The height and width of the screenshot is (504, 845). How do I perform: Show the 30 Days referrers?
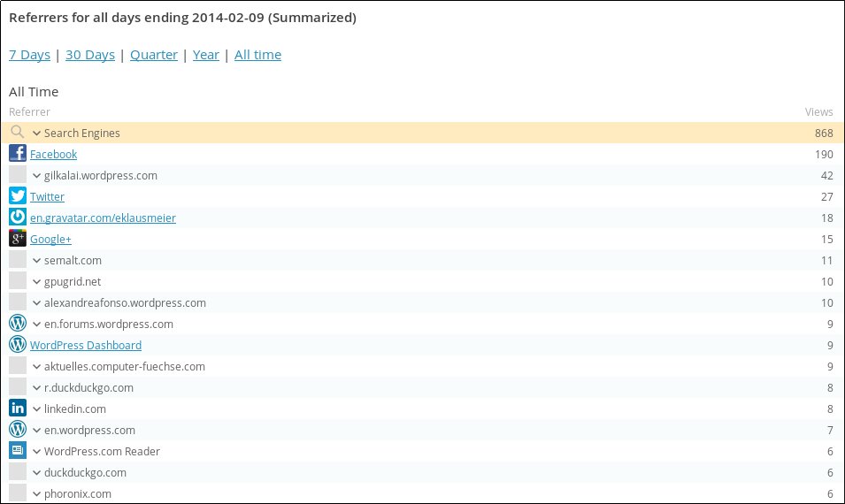point(90,55)
